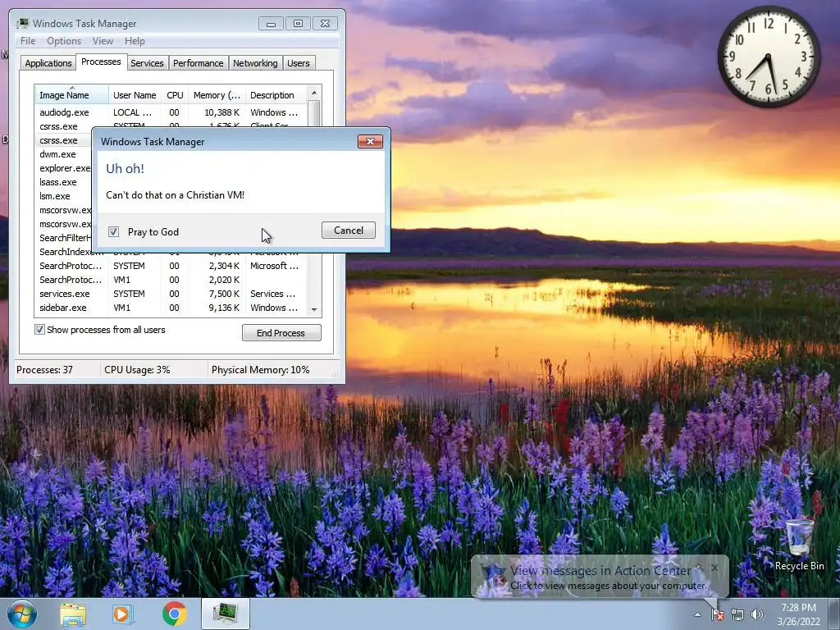Show hidden tray icons arrow

(x=697, y=614)
